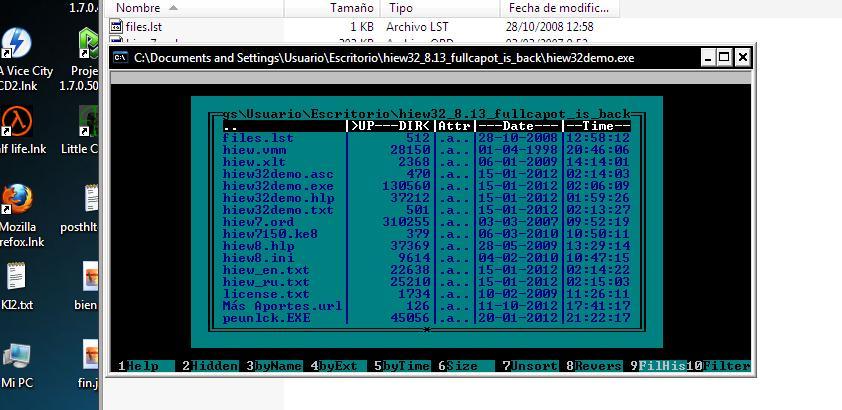842x410 pixels.
Task: Select hiew32demo.asc in the Hiew list
Action: (x=427, y=174)
